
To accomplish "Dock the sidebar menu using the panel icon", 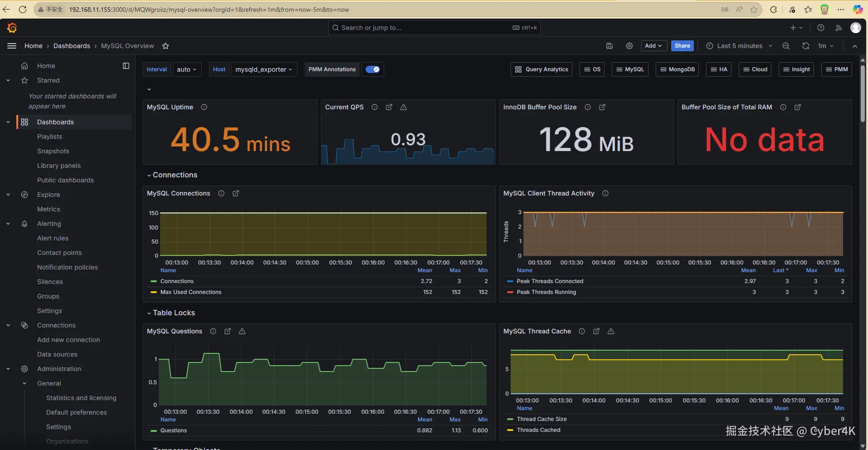I will click(126, 66).
